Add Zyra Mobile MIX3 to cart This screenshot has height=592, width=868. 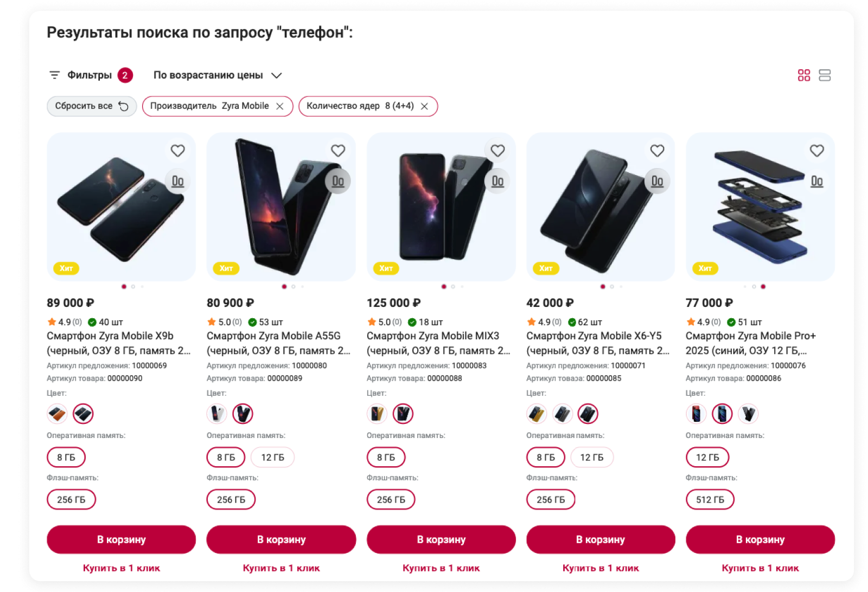pyautogui.click(x=441, y=539)
